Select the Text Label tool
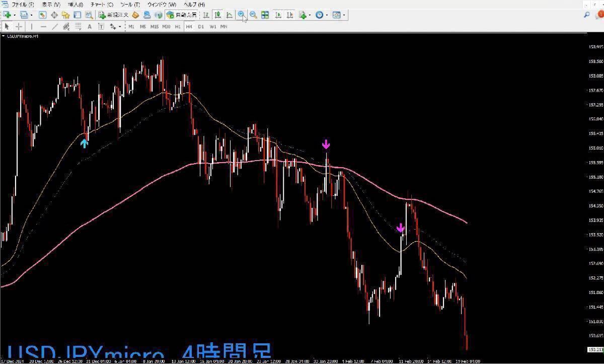Image resolution: width=604 pixels, height=364 pixels. [101, 26]
